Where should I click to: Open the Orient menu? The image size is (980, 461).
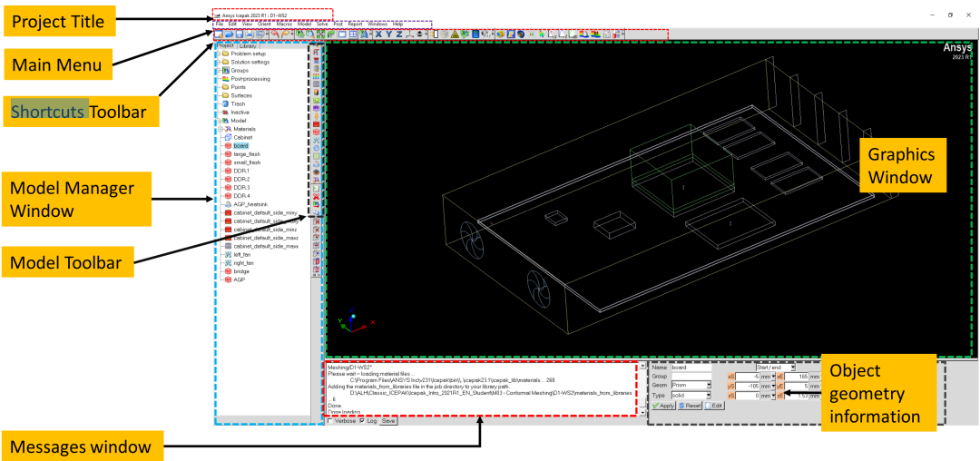264,24
